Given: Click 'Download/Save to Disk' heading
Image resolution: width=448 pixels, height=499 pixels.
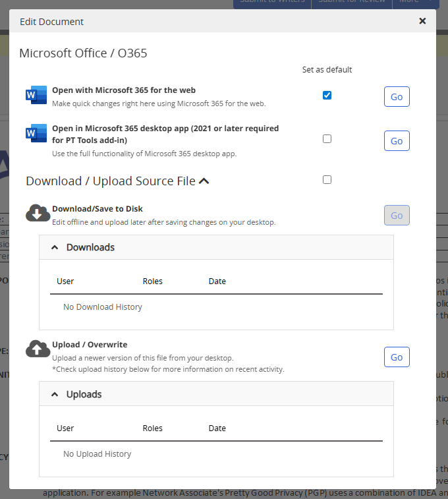Looking at the screenshot, I should pyautogui.click(x=98, y=209).
